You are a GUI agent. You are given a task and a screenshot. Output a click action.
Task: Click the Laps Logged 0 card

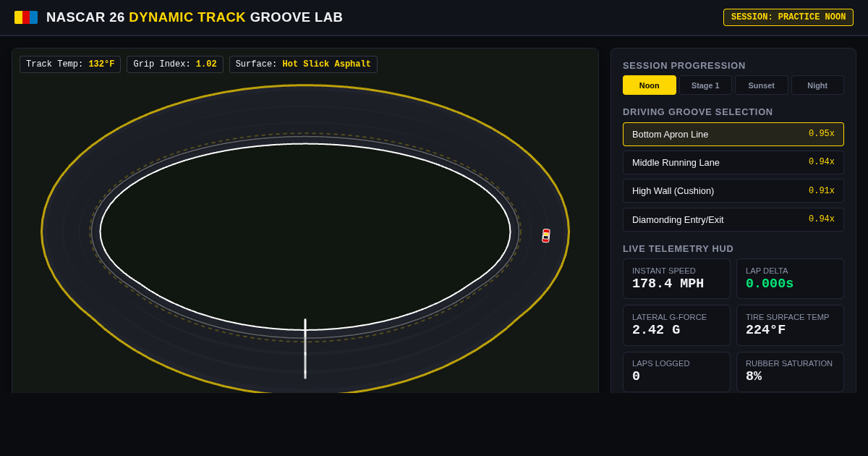click(676, 372)
